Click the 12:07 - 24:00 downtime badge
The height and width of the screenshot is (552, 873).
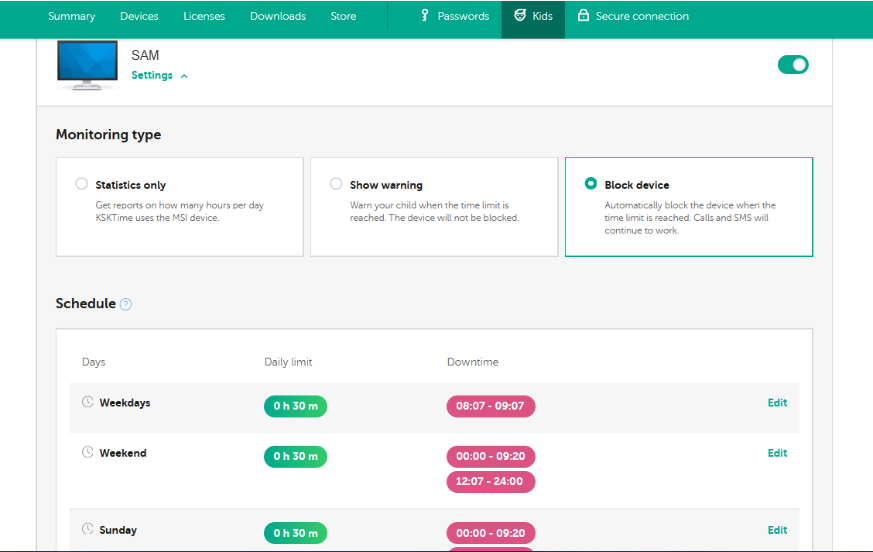tap(491, 482)
